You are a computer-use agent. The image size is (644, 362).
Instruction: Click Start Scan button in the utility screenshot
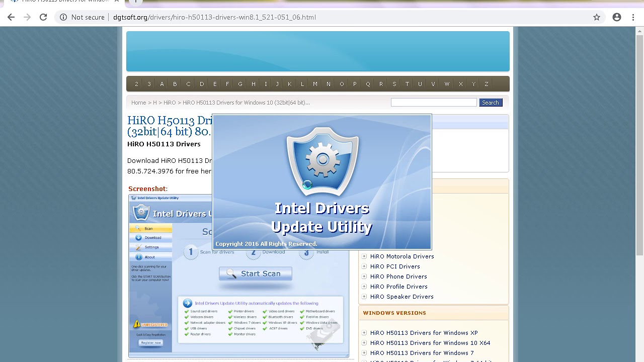click(256, 274)
